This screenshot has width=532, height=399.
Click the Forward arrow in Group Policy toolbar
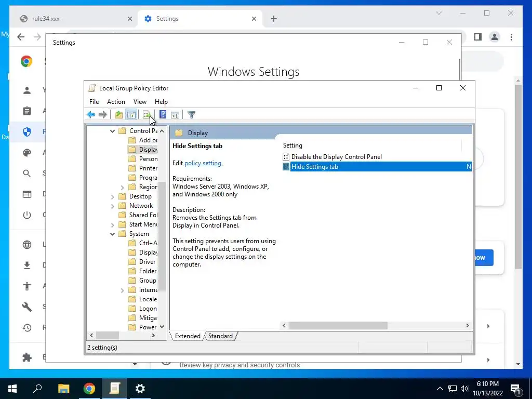point(103,115)
